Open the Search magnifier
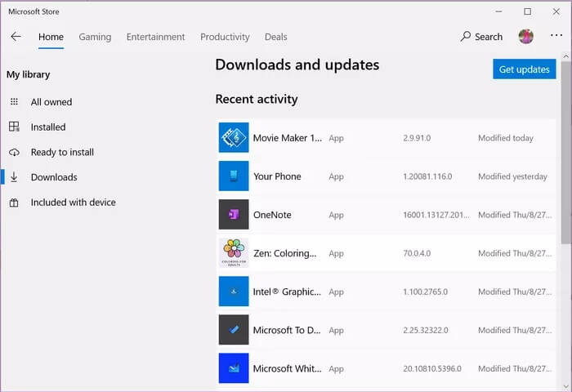The height and width of the screenshot is (392, 572). pyautogui.click(x=466, y=37)
